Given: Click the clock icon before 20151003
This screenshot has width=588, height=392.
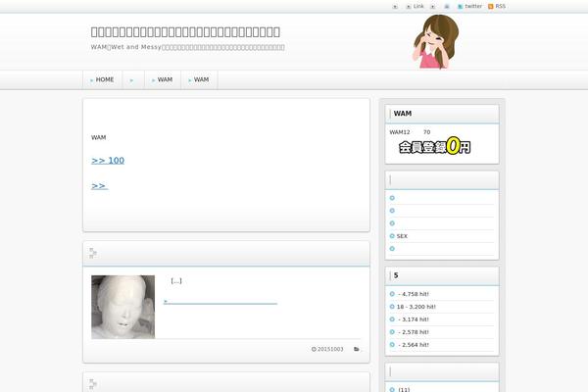Looking at the screenshot, I should pyautogui.click(x=314, y=349).
